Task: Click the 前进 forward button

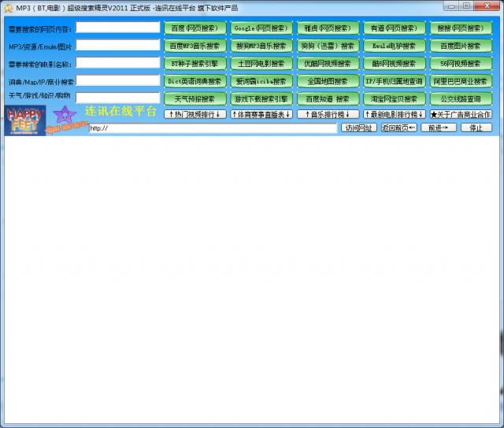Action: tap(439, 127)
